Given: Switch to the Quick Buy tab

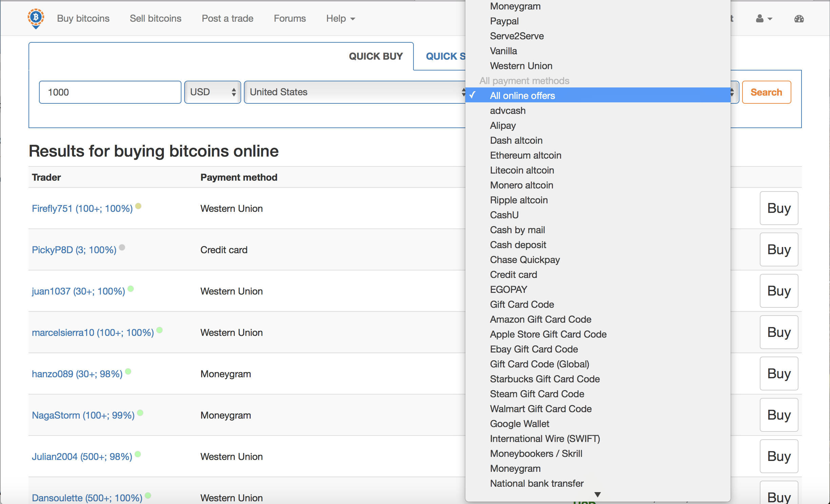Looking at the screenshot, I should pyautogui.click(x=375, y=56).
